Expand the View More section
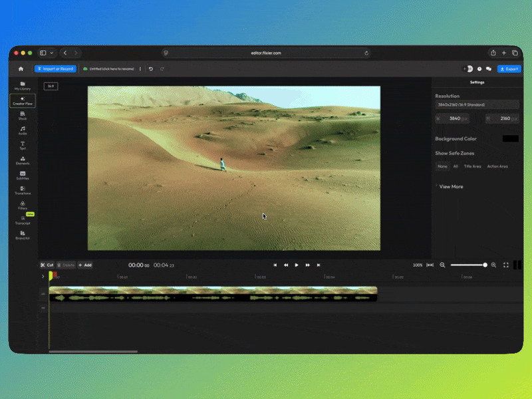The width and height of the screenshot is (532, 399). click(451, 187)
